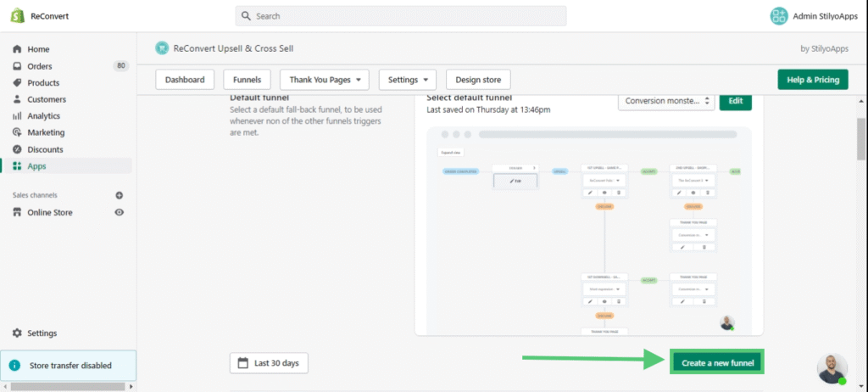
Task: Click pencil icon on 2nd Upsell node
Action: point(679,193)
